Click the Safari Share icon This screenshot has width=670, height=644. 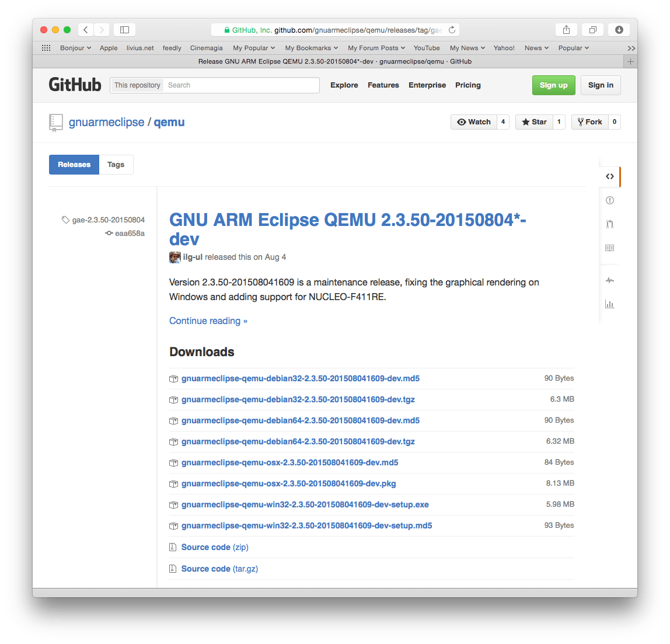coord(566,29)
